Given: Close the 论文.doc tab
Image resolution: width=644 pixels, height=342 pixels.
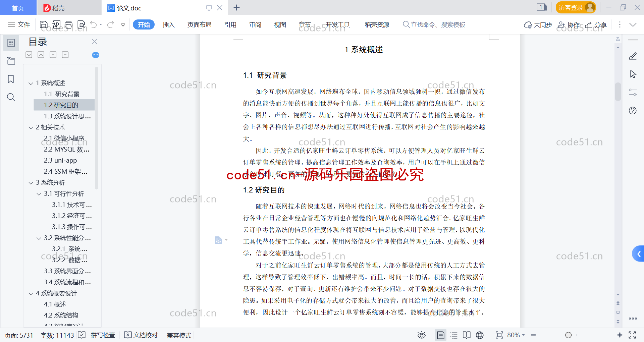Looking at the screenshot, I should click(220, 7).
